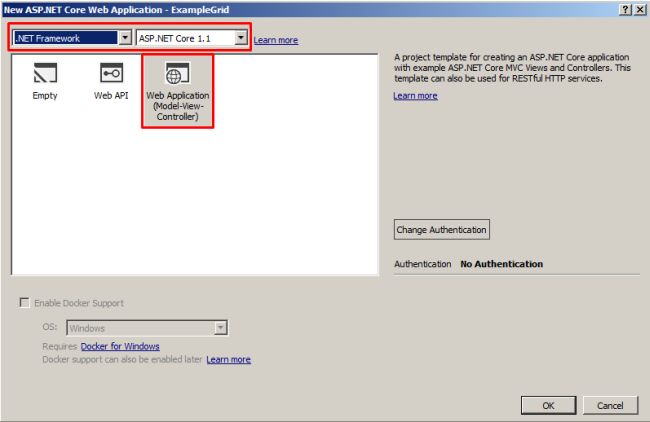Click Learn more link beside framework dropdowns
Image resolution: width=650 pixels, height=422 pixels.
coord(276,40)
